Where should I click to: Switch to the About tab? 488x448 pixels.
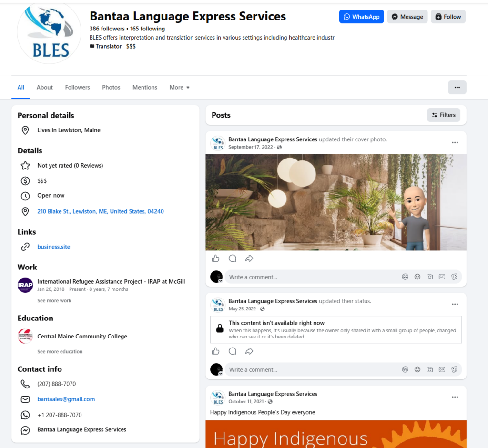point(44,87)
